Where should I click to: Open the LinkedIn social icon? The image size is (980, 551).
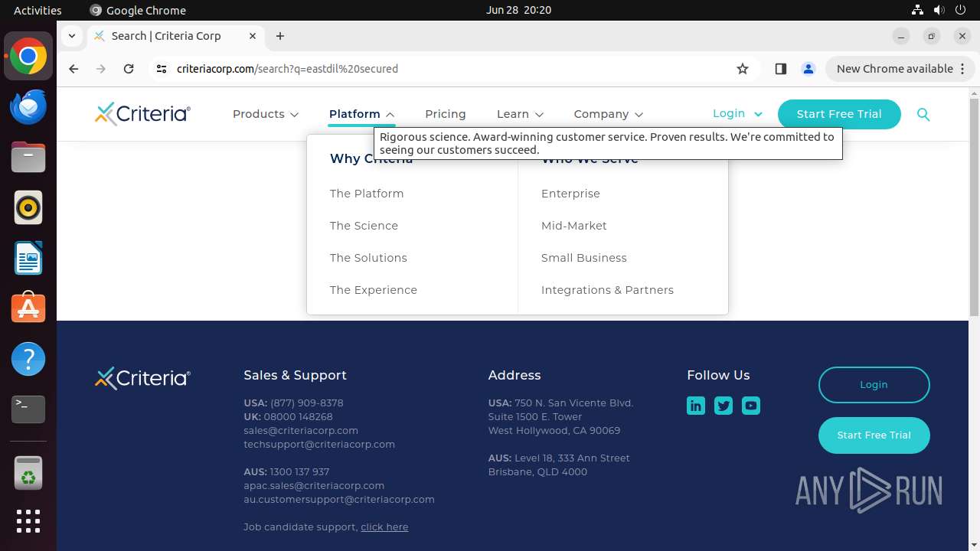click(x=696, y=406)
